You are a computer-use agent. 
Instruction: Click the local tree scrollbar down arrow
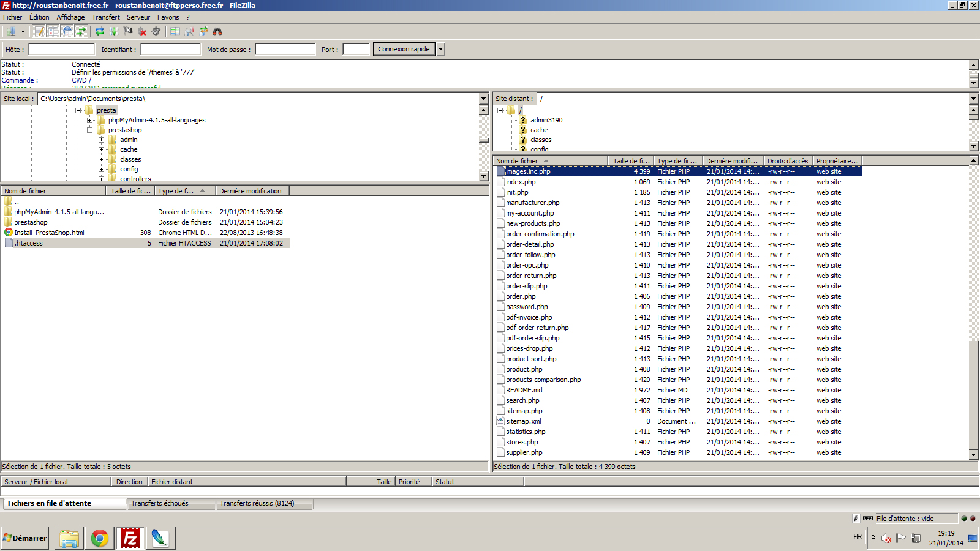pos(484,176)
